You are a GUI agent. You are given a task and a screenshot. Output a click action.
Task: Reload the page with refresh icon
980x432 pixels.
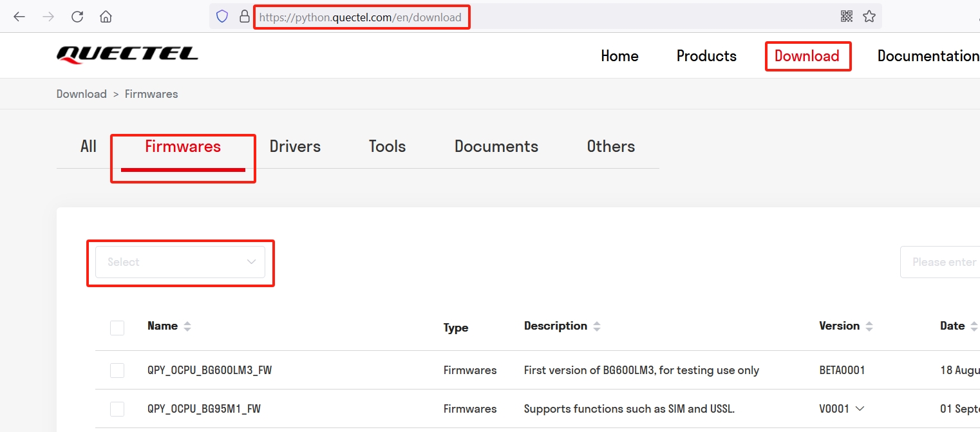pos(77,17)
